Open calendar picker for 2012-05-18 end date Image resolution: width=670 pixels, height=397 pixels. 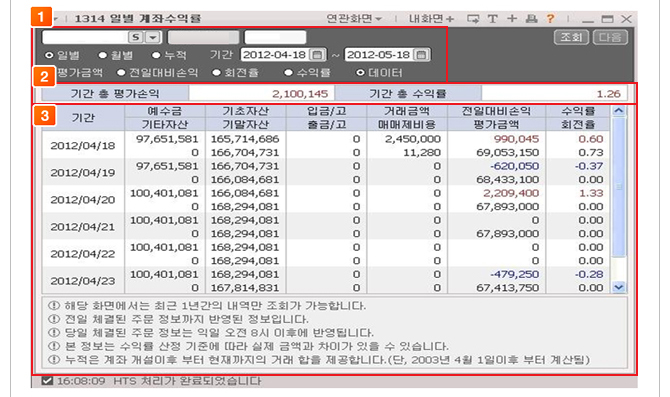(x=421, y=55)
